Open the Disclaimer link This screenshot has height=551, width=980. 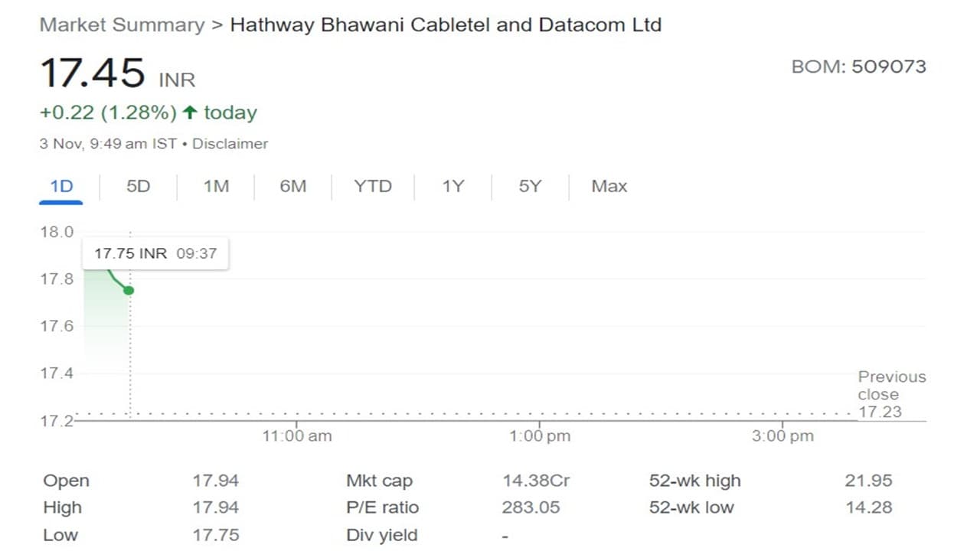(x=230, y=144)
